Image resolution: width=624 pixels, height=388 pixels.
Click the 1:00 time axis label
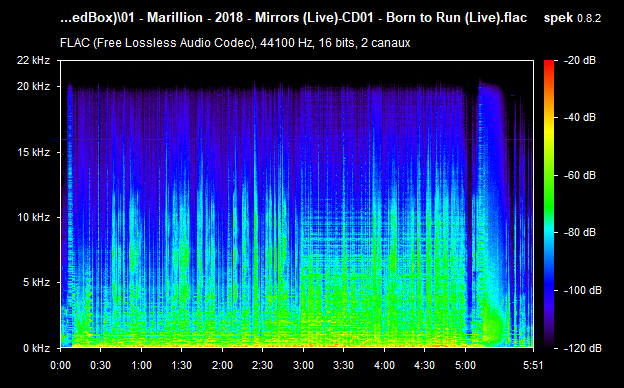pos(141,365)
